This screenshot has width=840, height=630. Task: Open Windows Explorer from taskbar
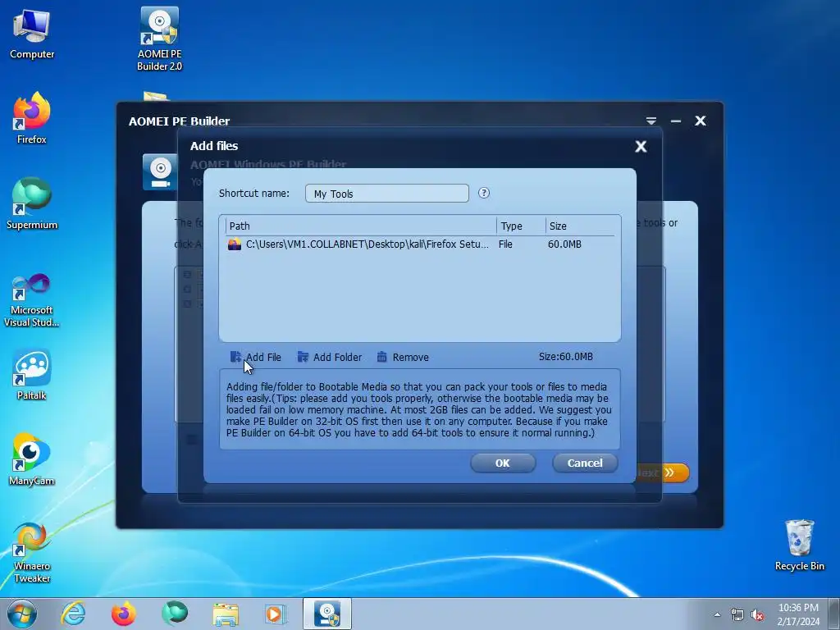226,614
